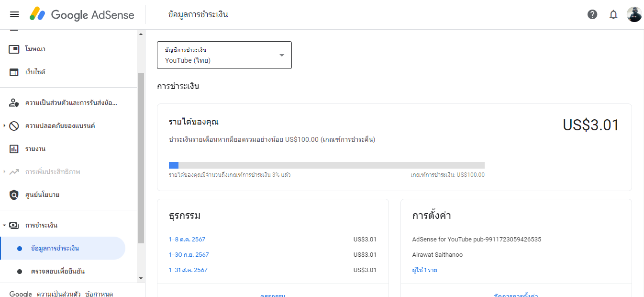644x297 pixels.
Task: Open transaction dated 8 ต.ค. 2567
Action: [187, 239]
